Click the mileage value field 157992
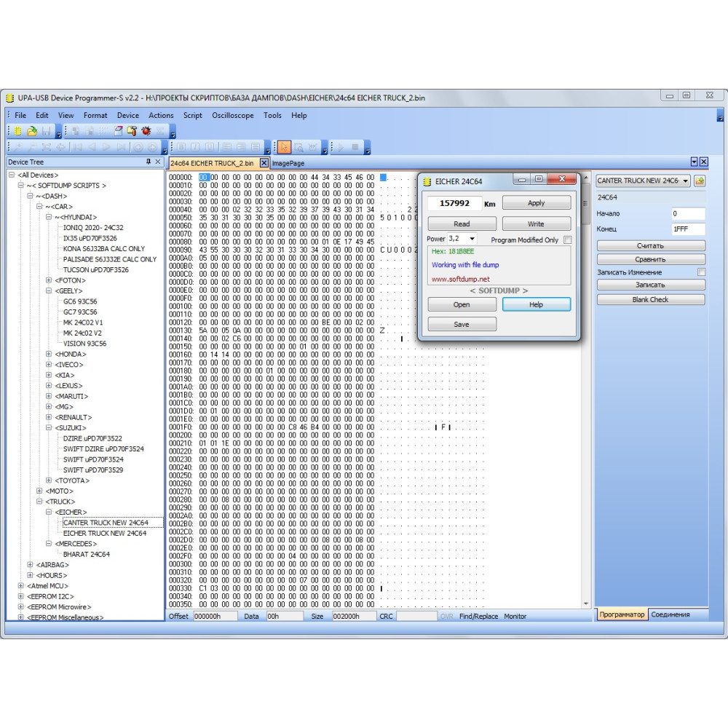The width and height of the screenshot is (728, 728). 454,203
